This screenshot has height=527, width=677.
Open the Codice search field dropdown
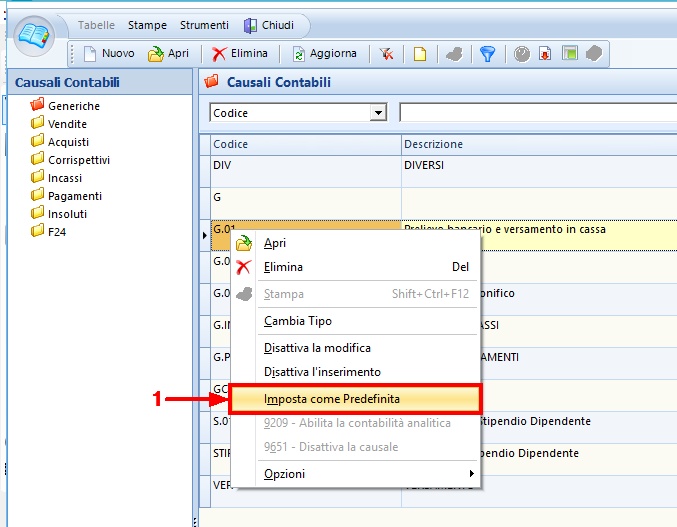click(378, 113)
